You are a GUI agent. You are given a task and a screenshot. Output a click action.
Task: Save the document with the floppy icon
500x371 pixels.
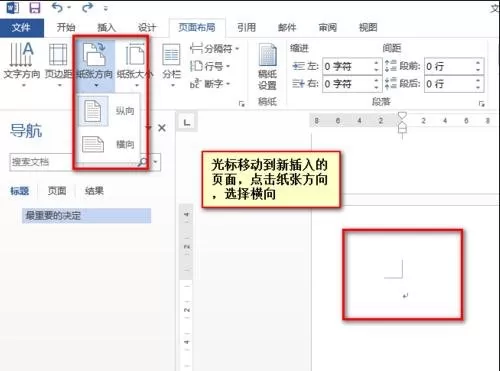[35, 8]
